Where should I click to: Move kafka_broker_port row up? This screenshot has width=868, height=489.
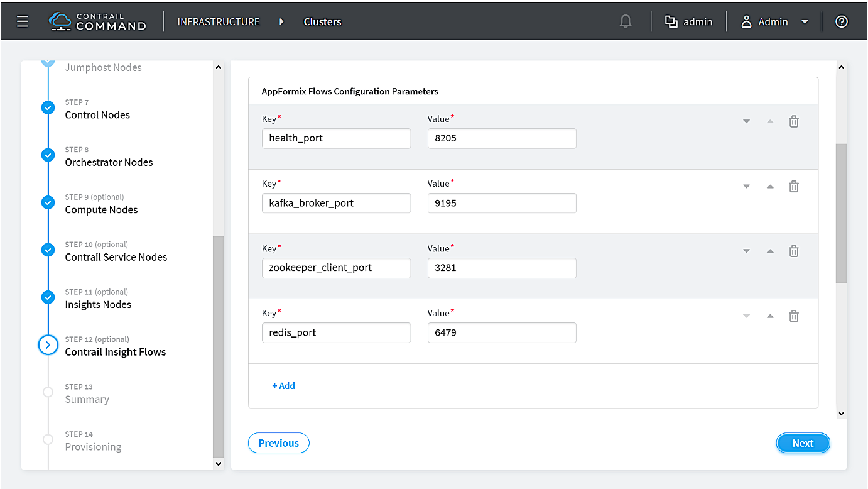coord(770,187)
